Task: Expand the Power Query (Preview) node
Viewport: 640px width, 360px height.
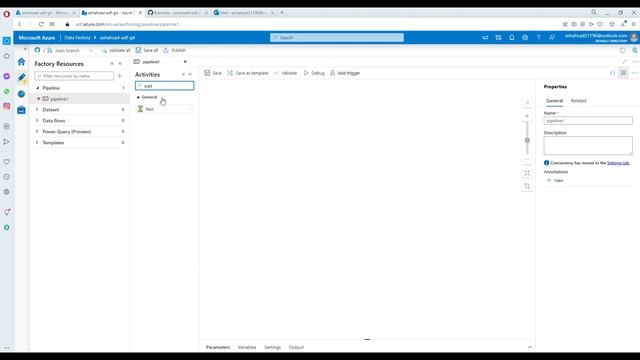Action: 37,131
